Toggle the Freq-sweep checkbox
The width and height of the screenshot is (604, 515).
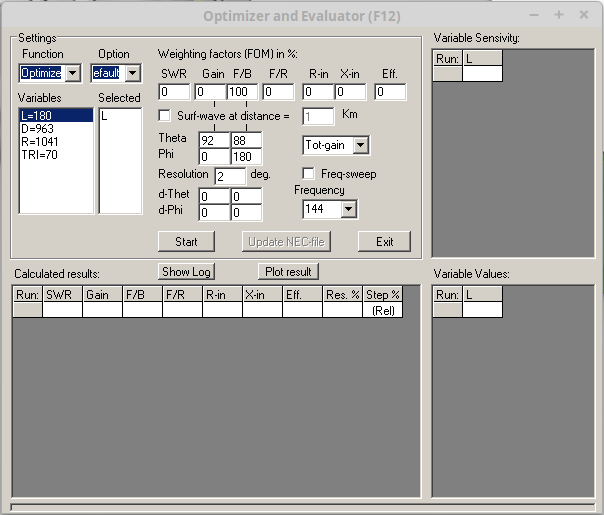click(309, 173)
